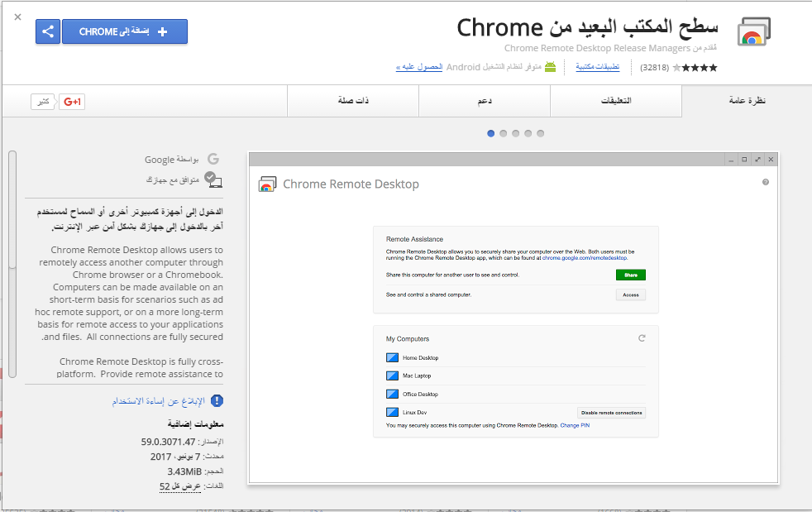Screen dimensions: 812x512
Task: Click the Change PIN link
Action: click(575, 425)
